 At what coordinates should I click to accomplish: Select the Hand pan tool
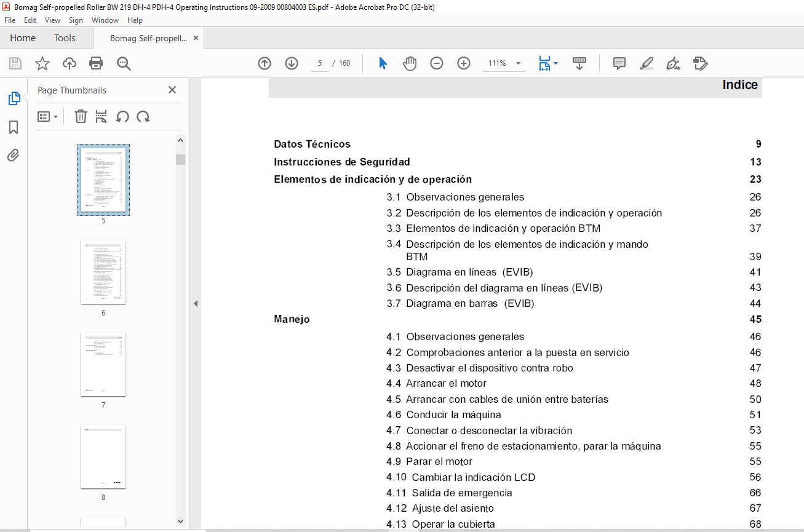[x=410, y=63]
